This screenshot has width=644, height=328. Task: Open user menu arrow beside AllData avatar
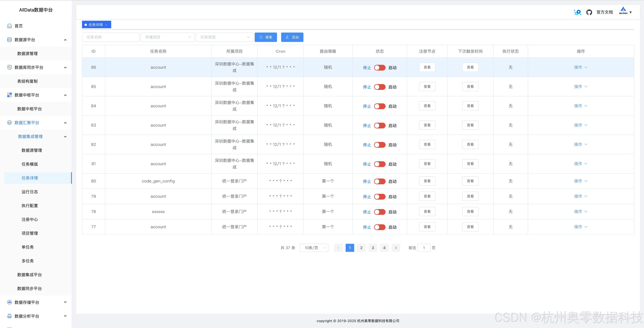click(630, 12)
